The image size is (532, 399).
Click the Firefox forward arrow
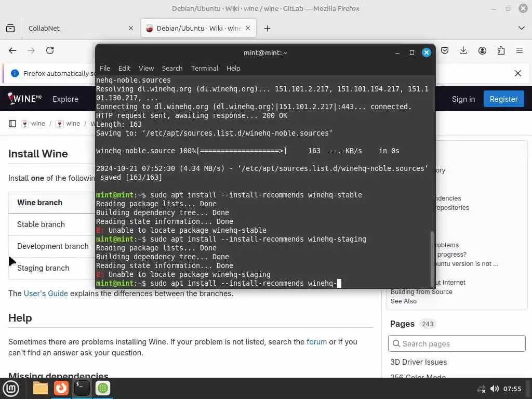point(31,50)
